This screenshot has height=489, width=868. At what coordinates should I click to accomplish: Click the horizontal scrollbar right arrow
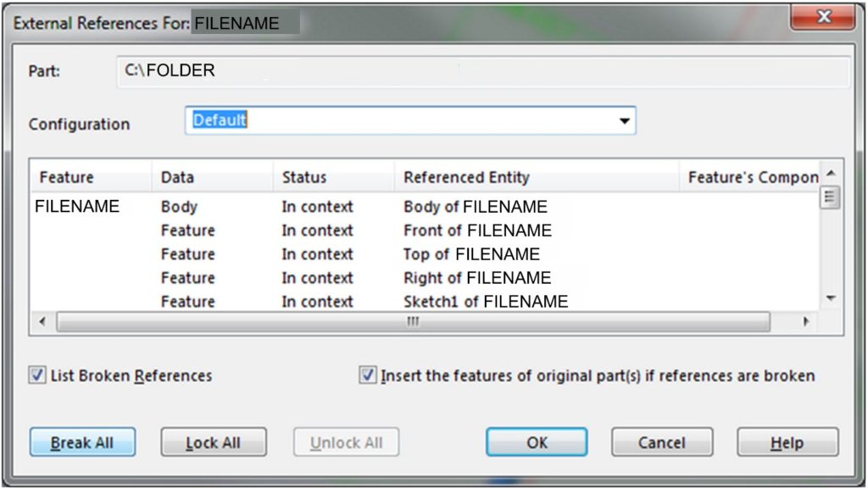tap(806, 321)
